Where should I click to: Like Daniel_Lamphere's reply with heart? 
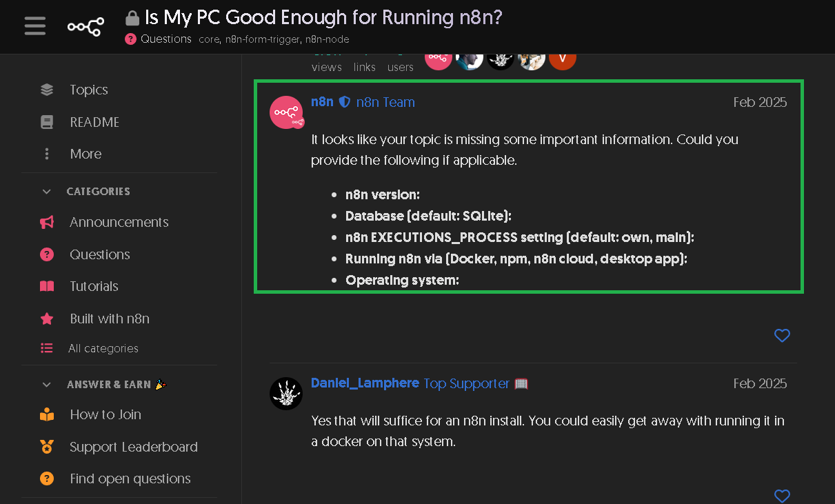[x=782, y=495]
